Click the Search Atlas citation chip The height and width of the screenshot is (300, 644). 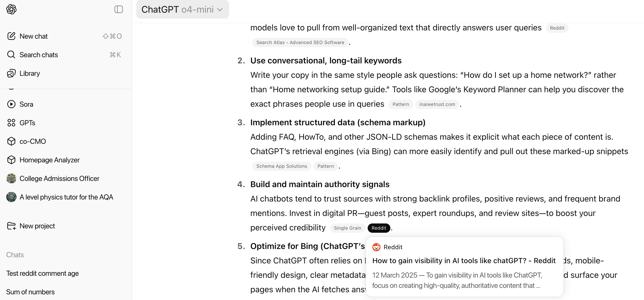(x=300, y=43)
